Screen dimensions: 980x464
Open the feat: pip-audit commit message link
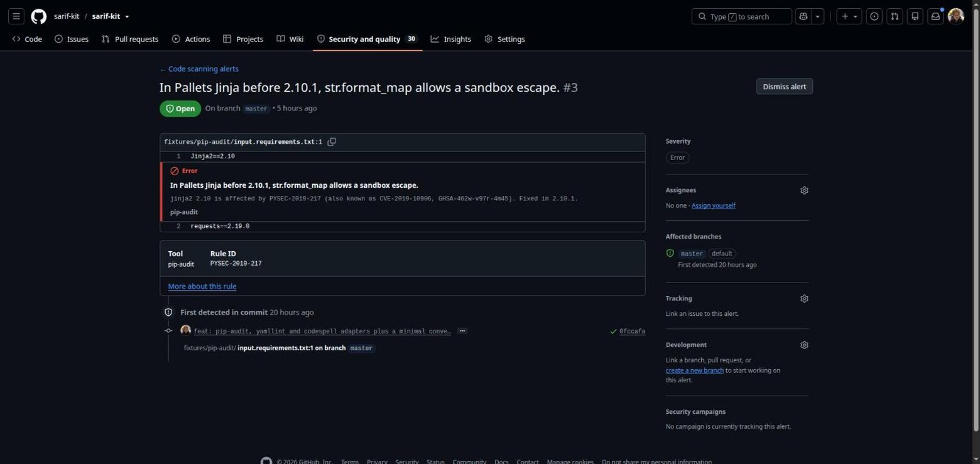(322, 331)
